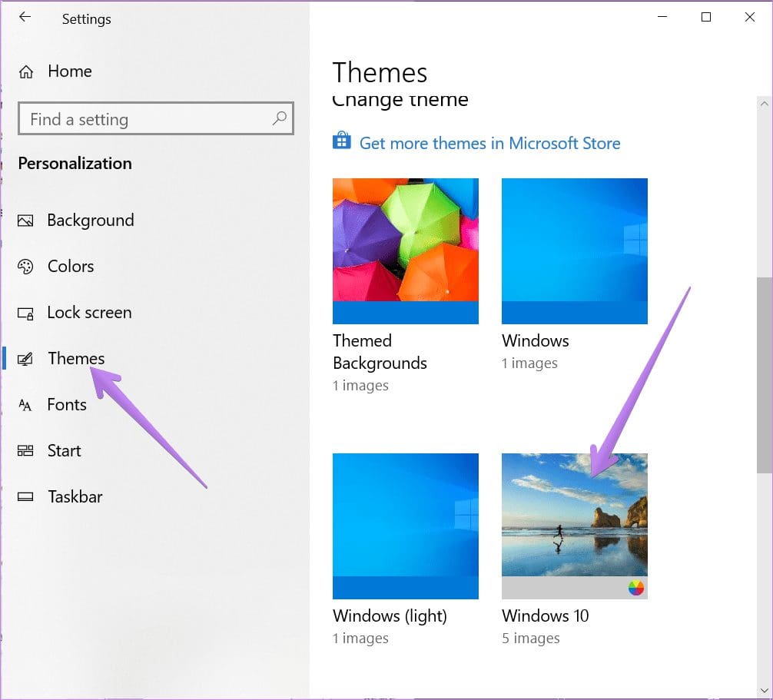Click the scrollbar down arrow

click(x=764, y=691)
